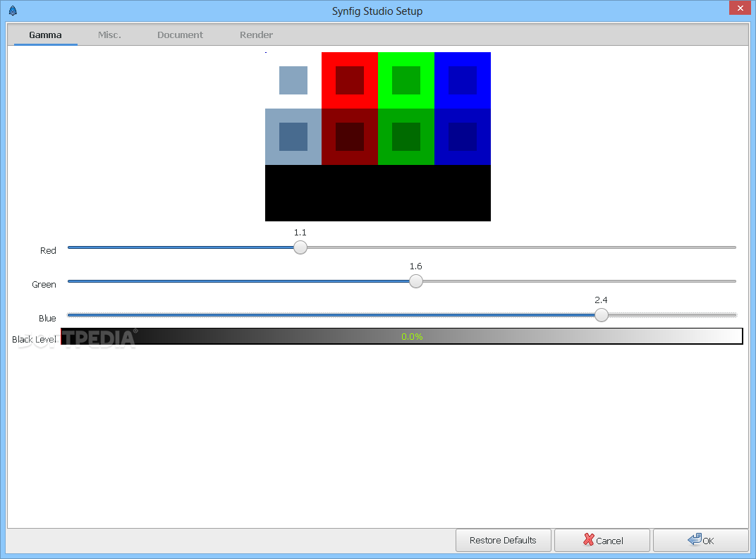
Task: Click the Synfig Studio app icon in title bar
Action: [x=13, y=11]
